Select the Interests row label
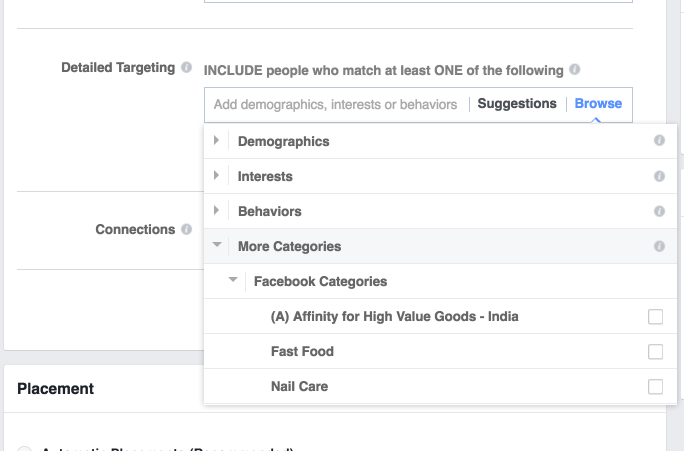This screenshot has width=684, height=451. pyautogui.click(x=265, y=176)
